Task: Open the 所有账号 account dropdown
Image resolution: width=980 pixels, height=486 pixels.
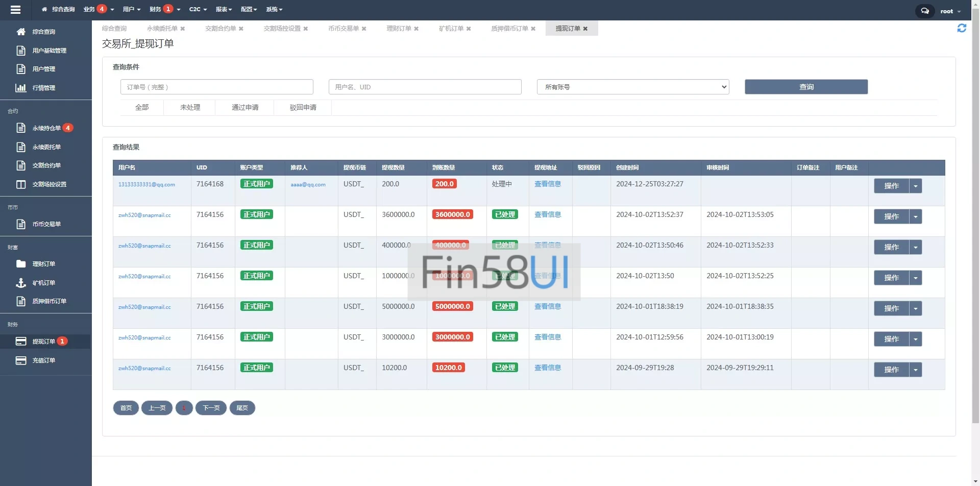Action: click(x=632, y=87)
